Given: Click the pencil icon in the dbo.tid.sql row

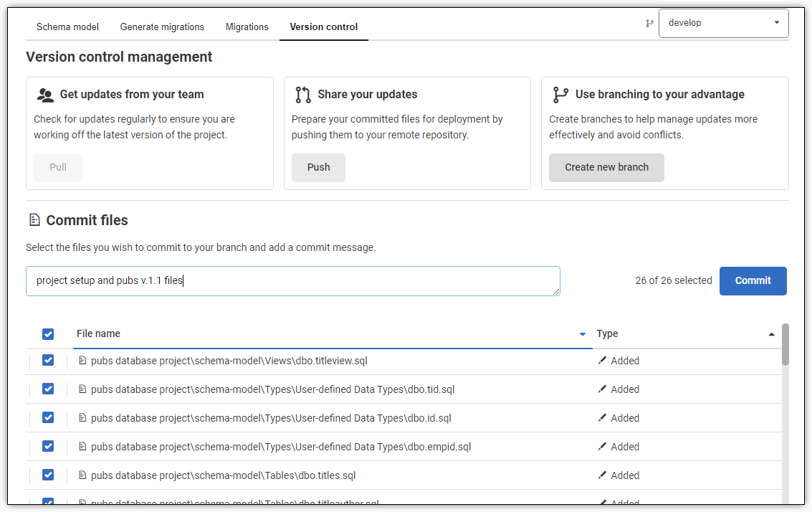Looking at the screenshot, I should 602,389.
